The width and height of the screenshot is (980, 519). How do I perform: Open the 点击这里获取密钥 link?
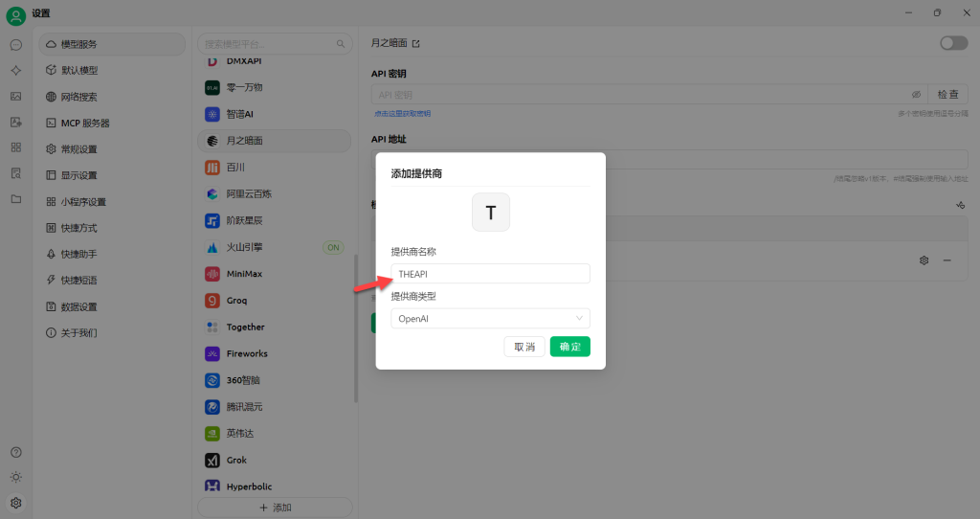pyautogui.click(x=402, y=114)
